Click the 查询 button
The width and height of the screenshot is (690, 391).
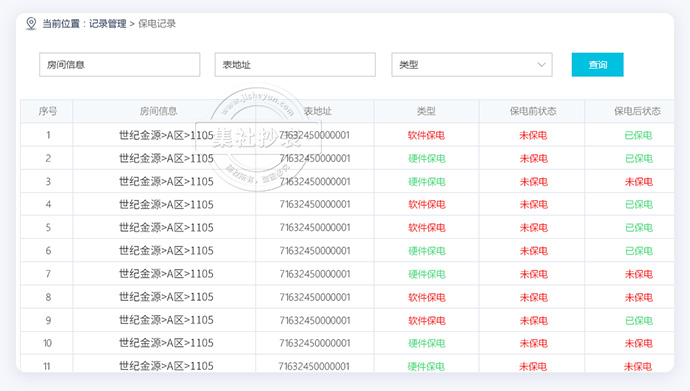(598, 65)
